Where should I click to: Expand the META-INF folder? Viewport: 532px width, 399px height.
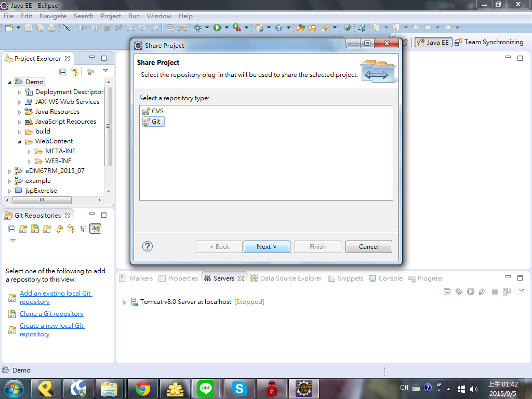pyautogui.click(x=29, y=152)
